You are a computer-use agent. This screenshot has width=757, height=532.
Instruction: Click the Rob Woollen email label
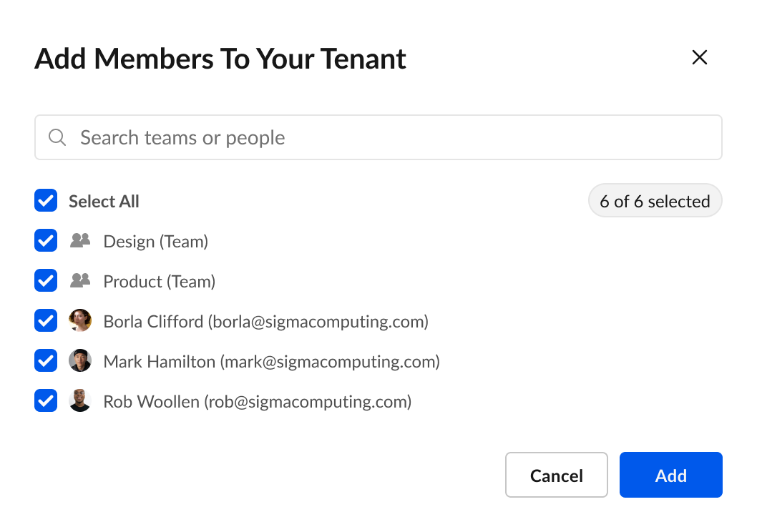[258, 402]
